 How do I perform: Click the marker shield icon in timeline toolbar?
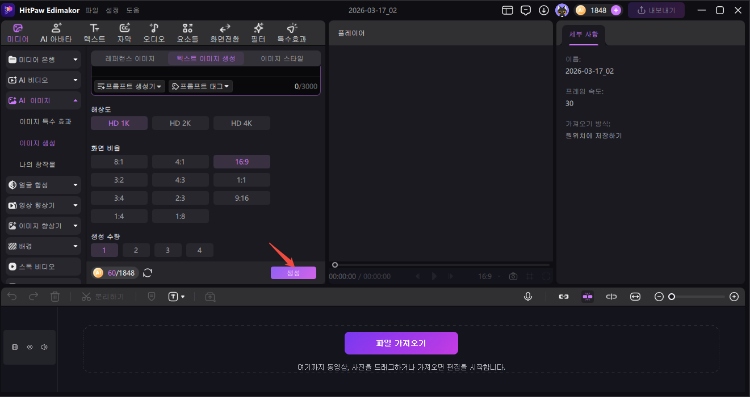tap(152, 297)
